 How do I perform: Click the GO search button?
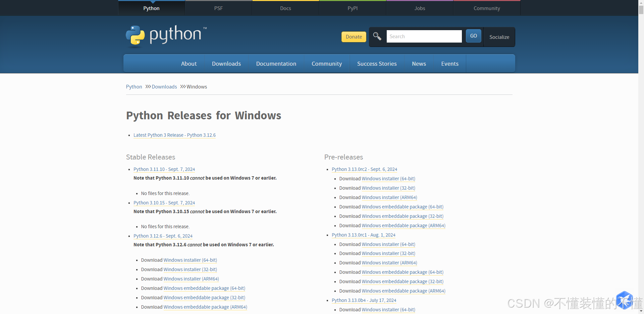point(473,36)
